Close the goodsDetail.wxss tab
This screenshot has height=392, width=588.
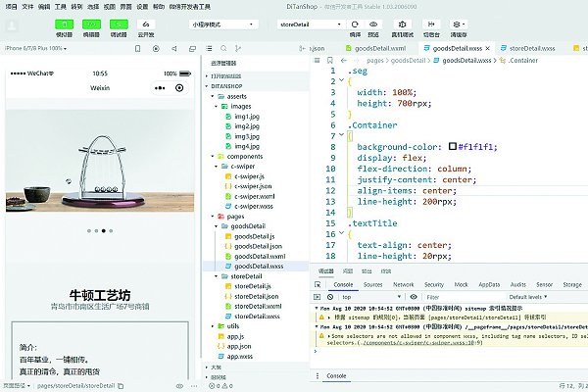[x=487, y=48]
